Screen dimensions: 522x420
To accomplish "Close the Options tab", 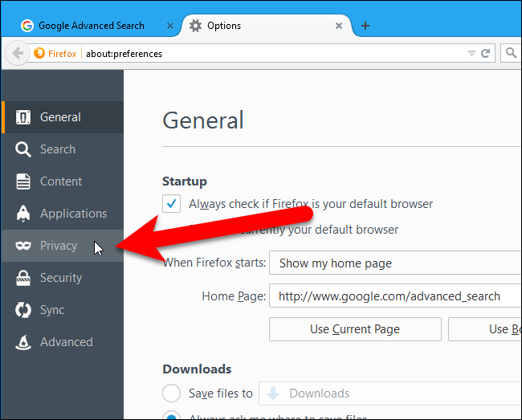I will click(339, 26).
